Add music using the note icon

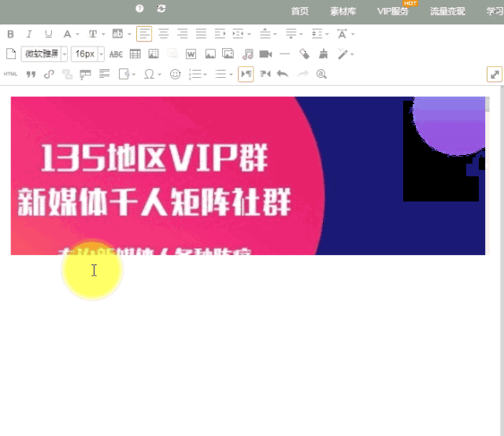[x=247, y=54]
